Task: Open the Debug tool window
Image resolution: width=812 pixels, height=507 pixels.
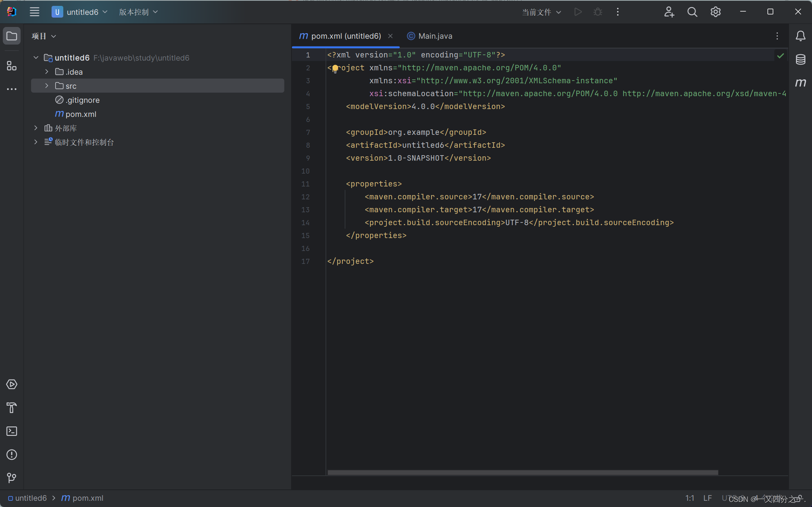Action: [597, 12]
